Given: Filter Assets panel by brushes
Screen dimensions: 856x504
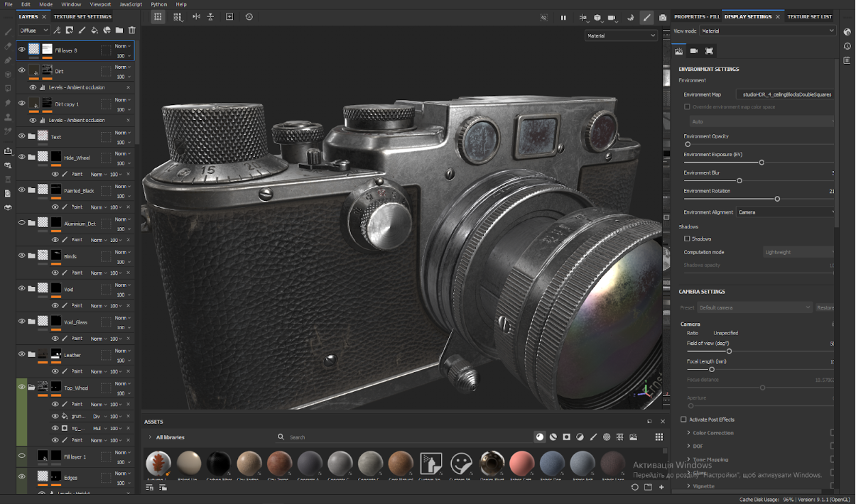Looking at the screenshot, I should (x=594, y=437).
